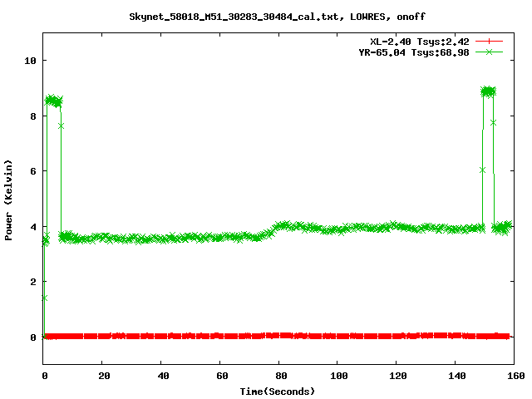Click the y-axis tick label 10
Viewport: 532px width, 399px height.
[x=30, y=61]
